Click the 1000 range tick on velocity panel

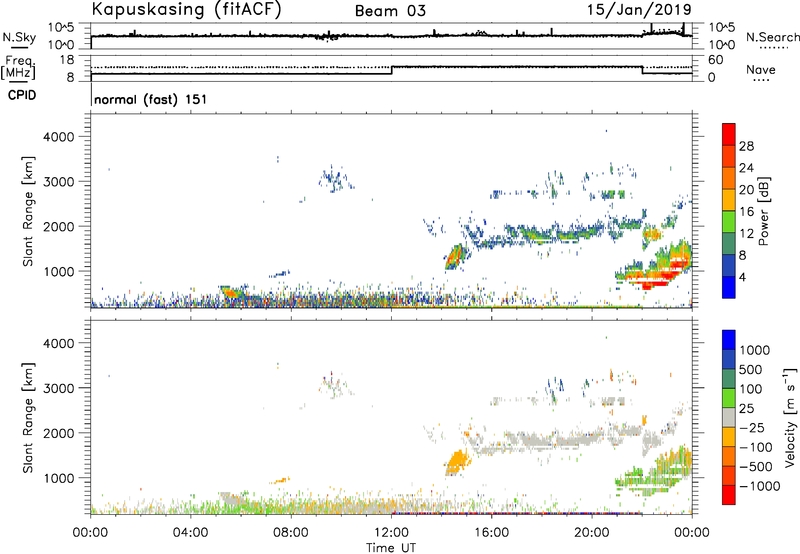[x=60, y=478]
